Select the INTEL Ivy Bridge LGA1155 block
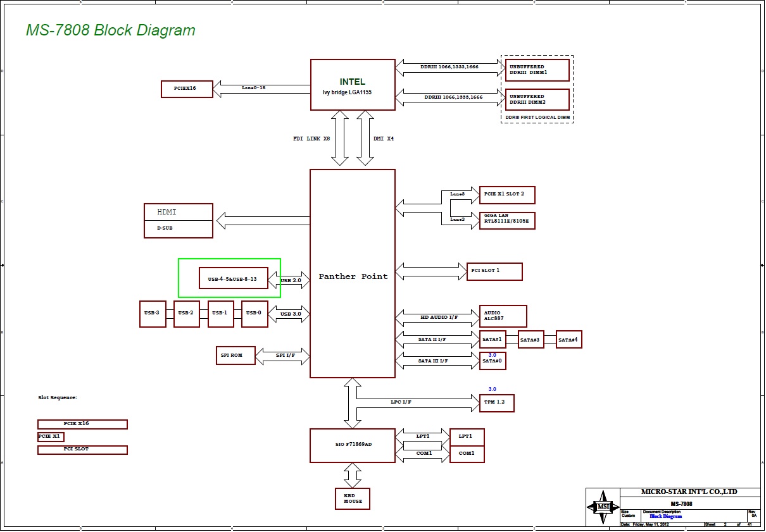 click(353, 85)
